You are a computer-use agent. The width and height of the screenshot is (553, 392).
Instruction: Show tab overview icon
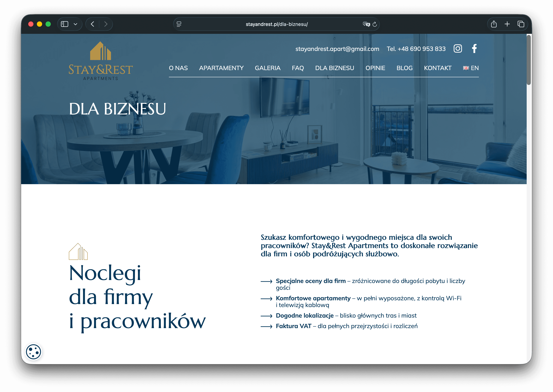[521, 24]
